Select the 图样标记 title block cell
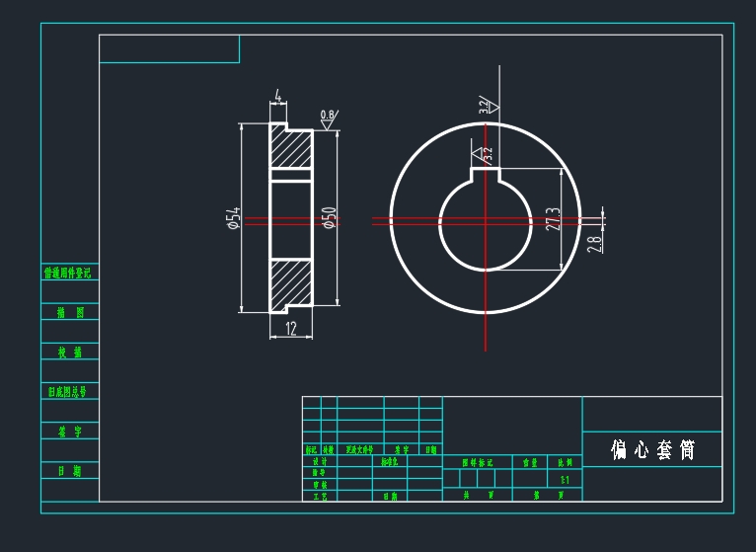This screenshot has height=552, width=756. (x=477, y=461)
